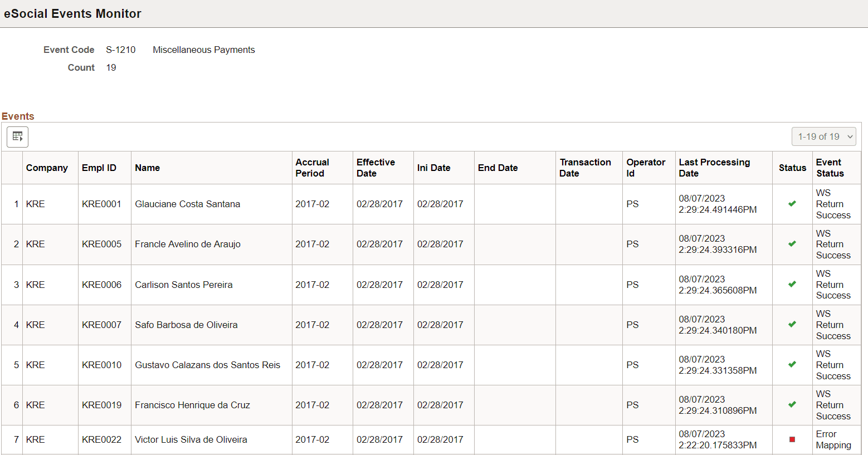Click the success checkmark for Carlison Santos Pereira
The image size is (868, 455).
[792, 285]
